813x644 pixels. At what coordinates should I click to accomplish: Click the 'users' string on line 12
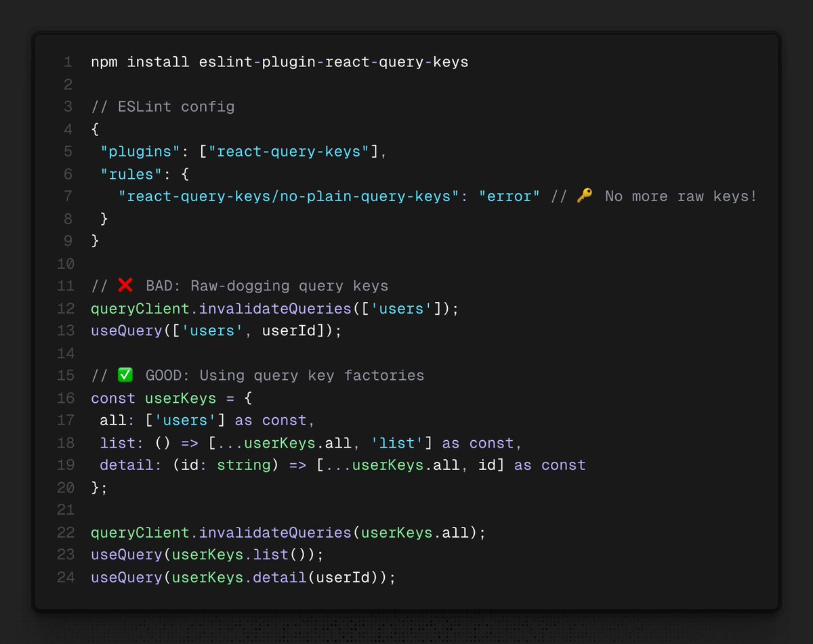tap(402, 308)
